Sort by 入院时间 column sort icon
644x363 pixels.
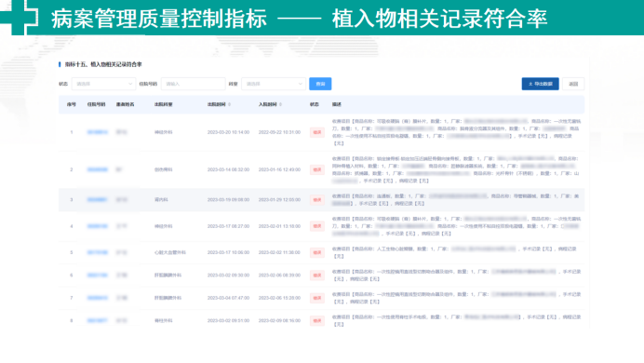[x=280, y=104]
